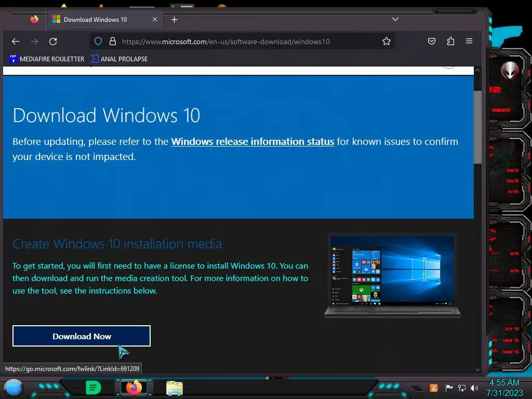
Task: Open File Explorer from taskbar
Action: [x=175, y=388]
